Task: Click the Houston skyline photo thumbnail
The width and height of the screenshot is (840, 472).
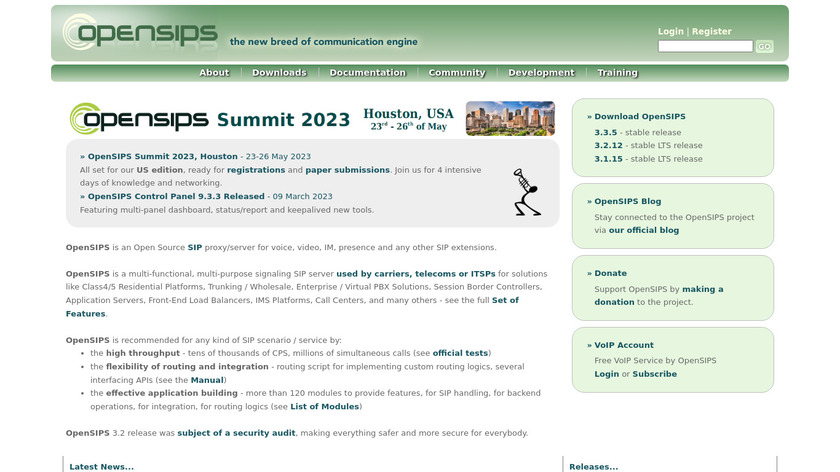Action: point(510,118)
